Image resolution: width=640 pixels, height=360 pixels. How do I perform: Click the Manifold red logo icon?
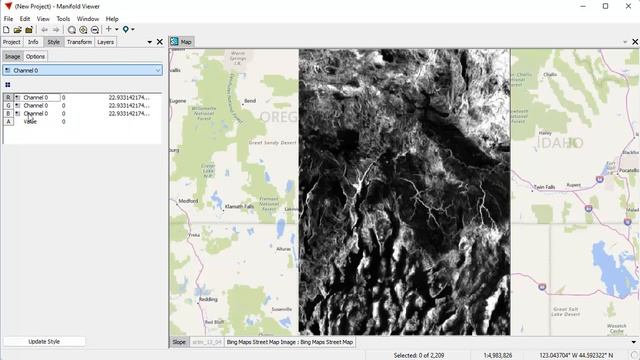pyautogui.click(x=8, y=6)
